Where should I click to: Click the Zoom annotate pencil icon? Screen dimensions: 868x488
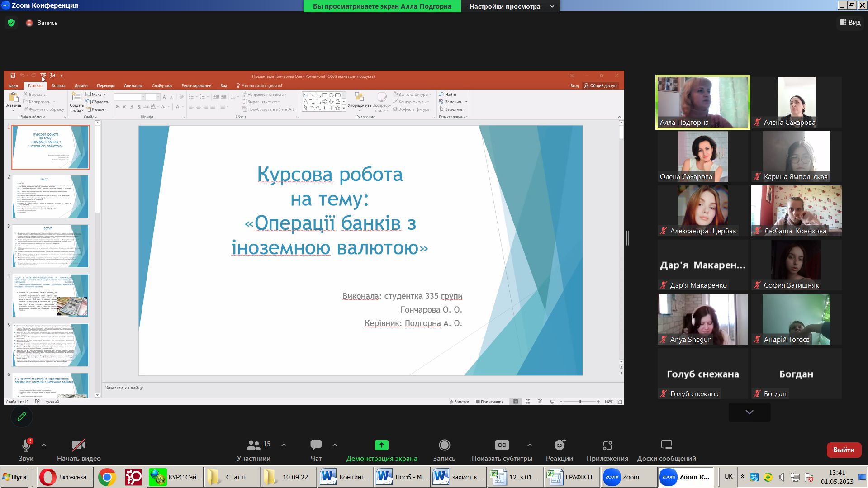point(22,417)
